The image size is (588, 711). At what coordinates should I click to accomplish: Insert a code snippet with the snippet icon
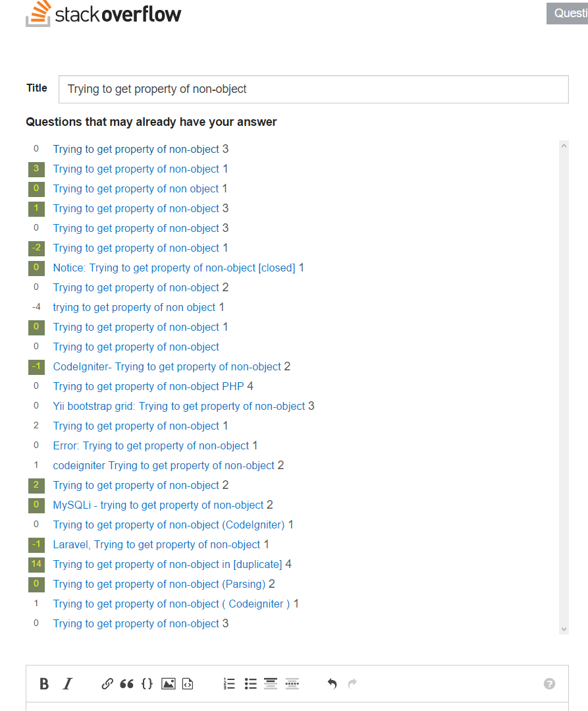pos(188,684)
